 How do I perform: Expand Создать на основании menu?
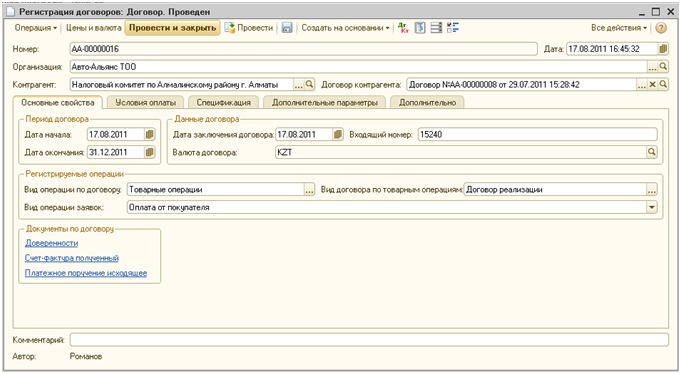click(345, 28)
